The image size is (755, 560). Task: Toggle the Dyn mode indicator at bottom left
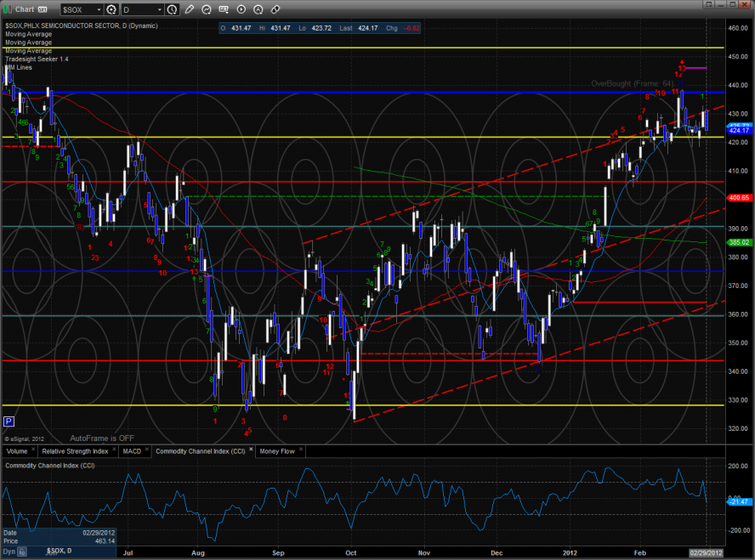click(9, 552)
